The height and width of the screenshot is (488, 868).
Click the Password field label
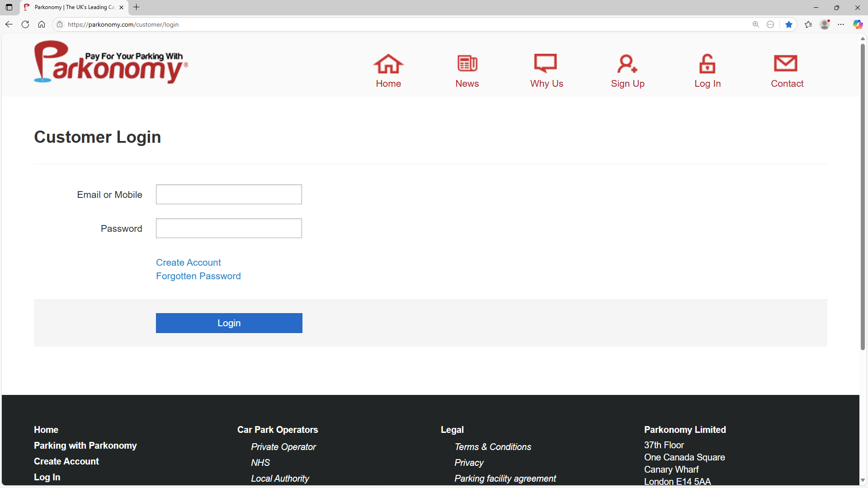point(122,229)
